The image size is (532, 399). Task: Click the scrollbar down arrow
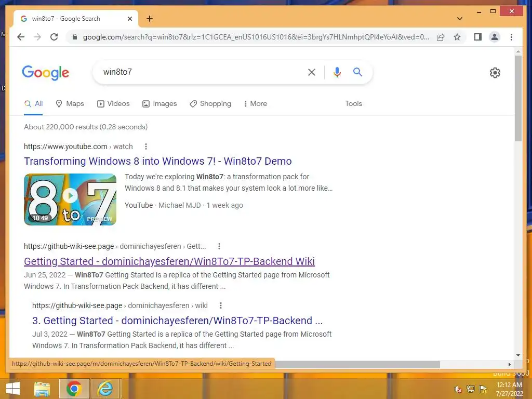pyautogui.click(x=518, y=355)
